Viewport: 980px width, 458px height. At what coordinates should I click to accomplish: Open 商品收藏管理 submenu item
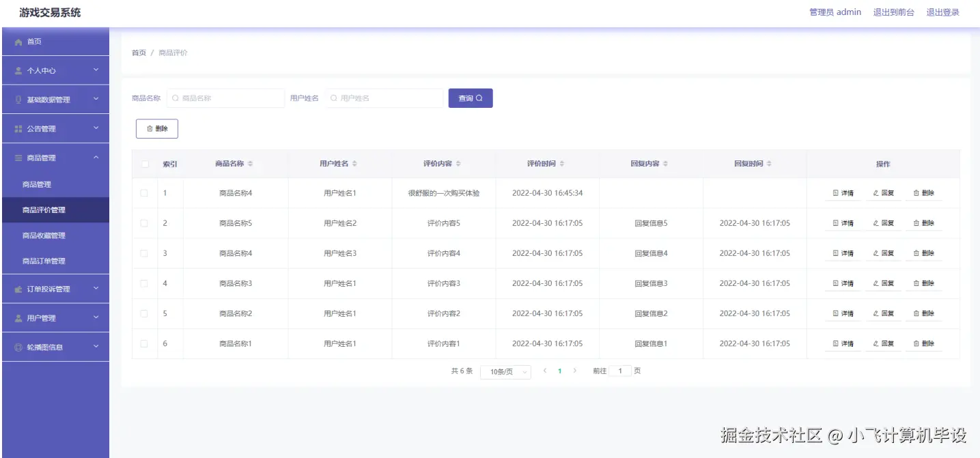pos(55,235)
